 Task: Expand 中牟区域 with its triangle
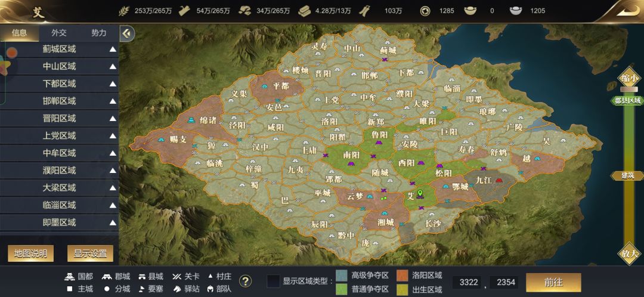tap(113, 153)
